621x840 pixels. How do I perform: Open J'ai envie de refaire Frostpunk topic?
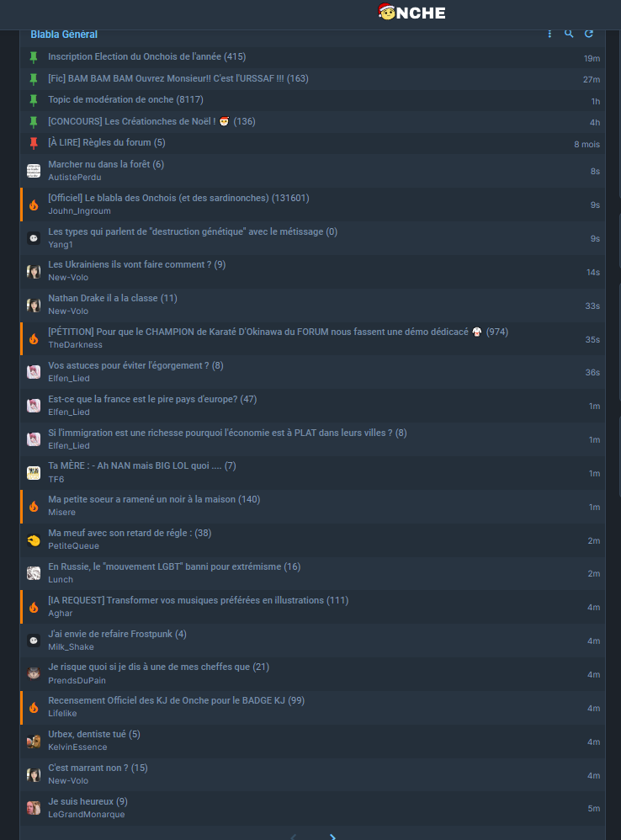click(x=117, y=635)
